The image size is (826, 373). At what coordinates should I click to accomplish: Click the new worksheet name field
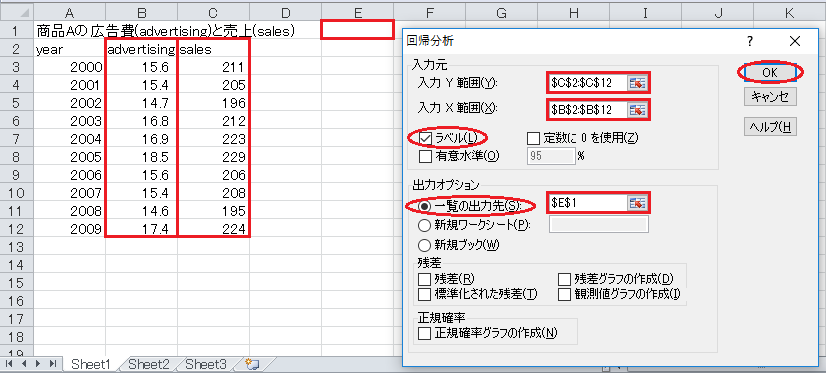[x=599, y=224]
